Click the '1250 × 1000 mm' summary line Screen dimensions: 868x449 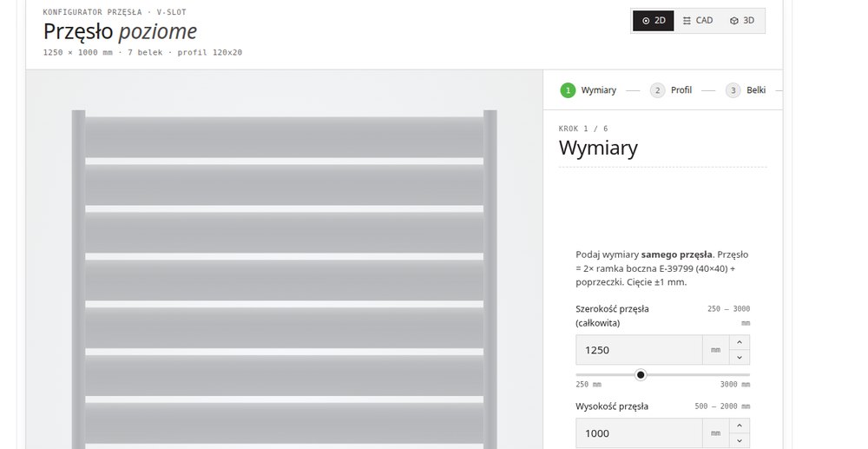click(x=142, y=53)
